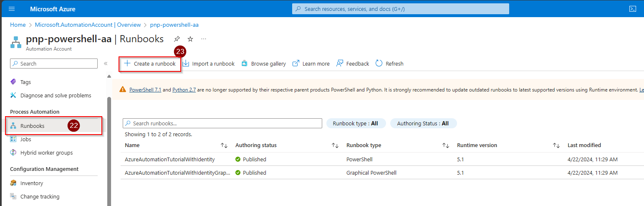Pin pnp-powershell-aa Runbooks to dashboard

pyautogui.click(x=177, y=39)
